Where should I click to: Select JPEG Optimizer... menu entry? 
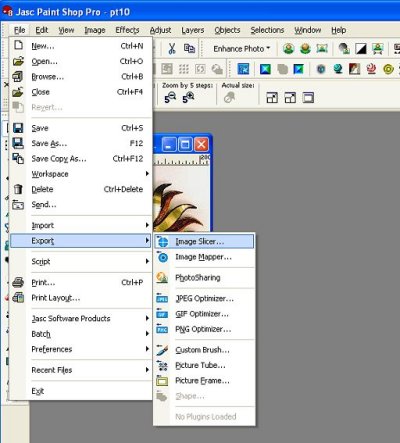204,299
